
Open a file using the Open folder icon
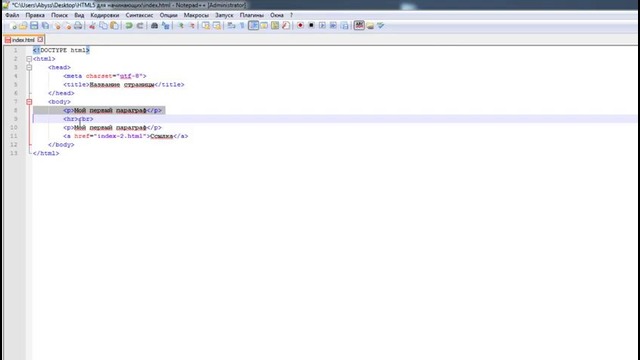point(23,26)
